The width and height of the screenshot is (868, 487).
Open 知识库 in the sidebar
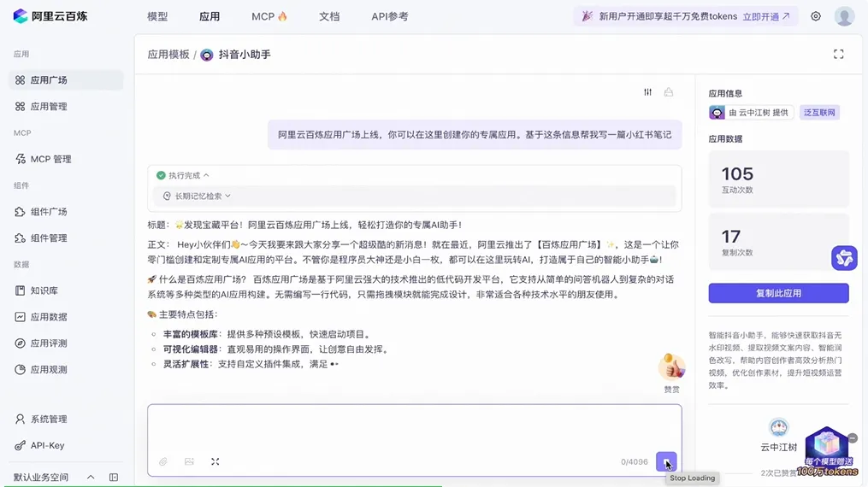pos(66,290)
